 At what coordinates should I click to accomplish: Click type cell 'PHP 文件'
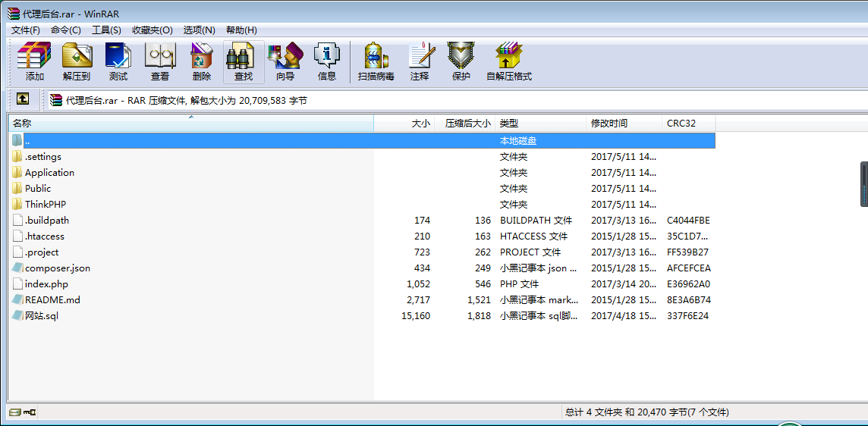519,283
